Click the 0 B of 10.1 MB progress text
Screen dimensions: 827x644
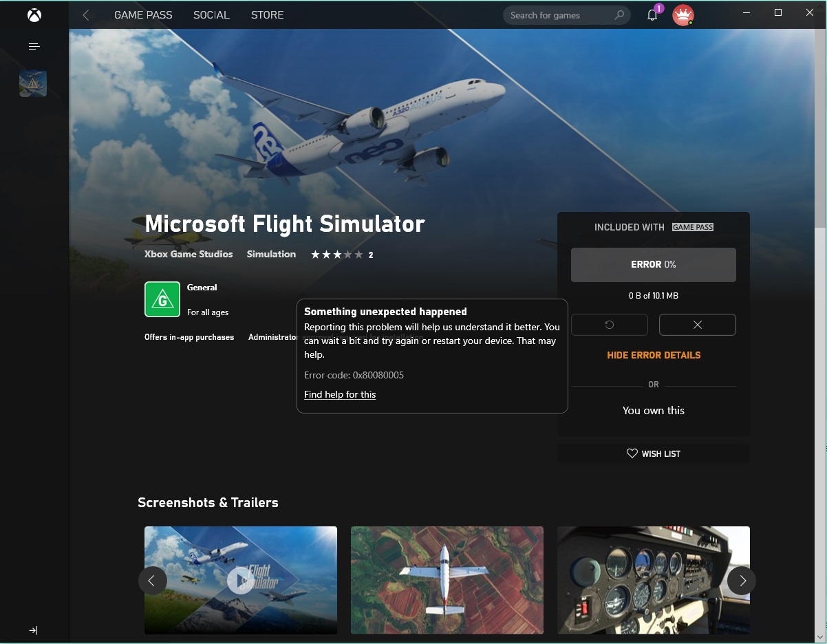click(x=654, y=296)
